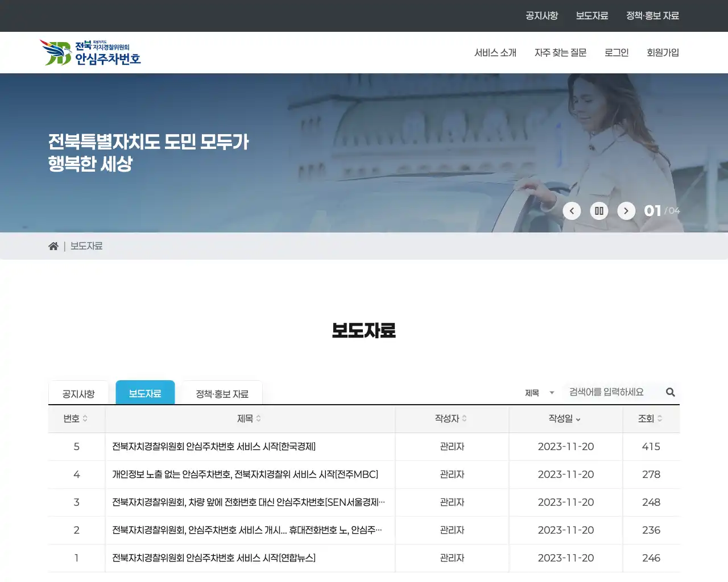The image size is (728, 582).
Task: Open the 회원가입 page
Action: click(663, 52)
